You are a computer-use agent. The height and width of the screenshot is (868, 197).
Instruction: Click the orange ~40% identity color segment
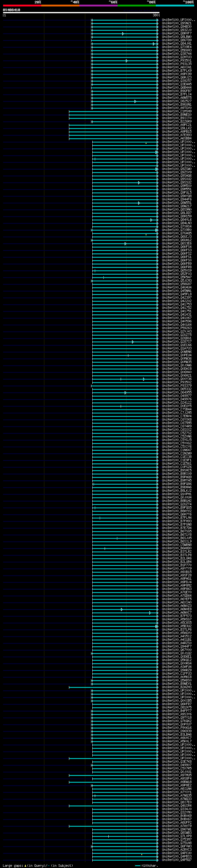(x=60, y=6)
